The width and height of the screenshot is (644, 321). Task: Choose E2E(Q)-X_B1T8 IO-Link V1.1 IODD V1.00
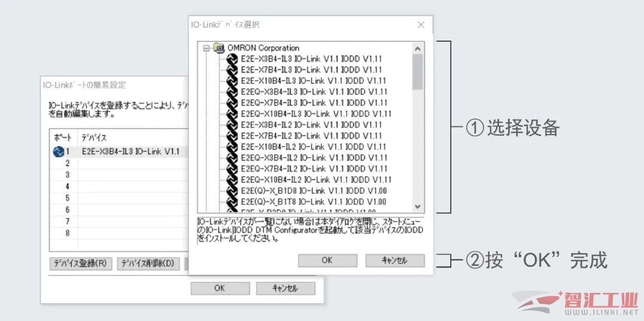click(314, 202)
